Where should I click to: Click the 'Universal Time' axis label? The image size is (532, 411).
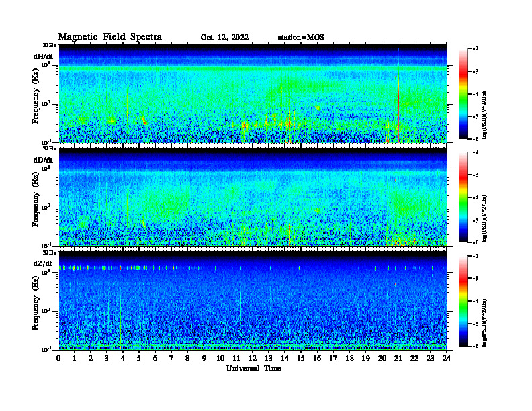253,368
